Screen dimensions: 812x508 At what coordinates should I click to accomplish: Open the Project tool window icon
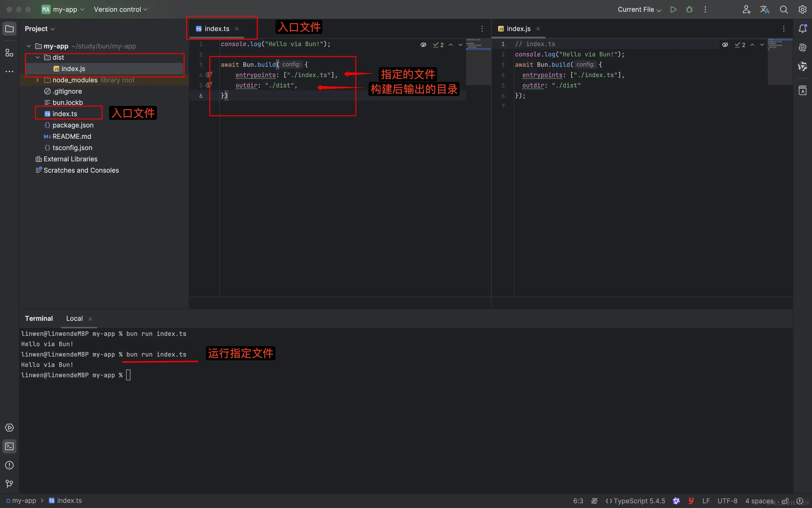click(9, 29)
